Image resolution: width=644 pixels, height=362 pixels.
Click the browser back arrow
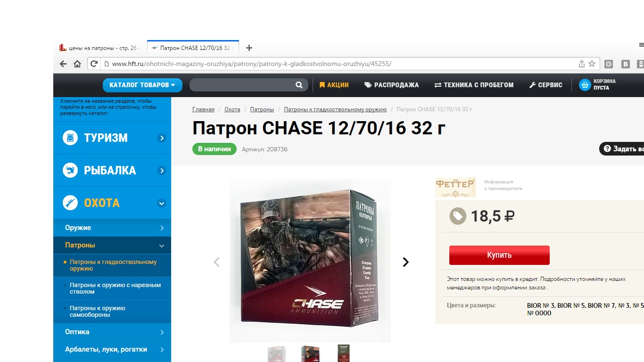click(63, 64)
